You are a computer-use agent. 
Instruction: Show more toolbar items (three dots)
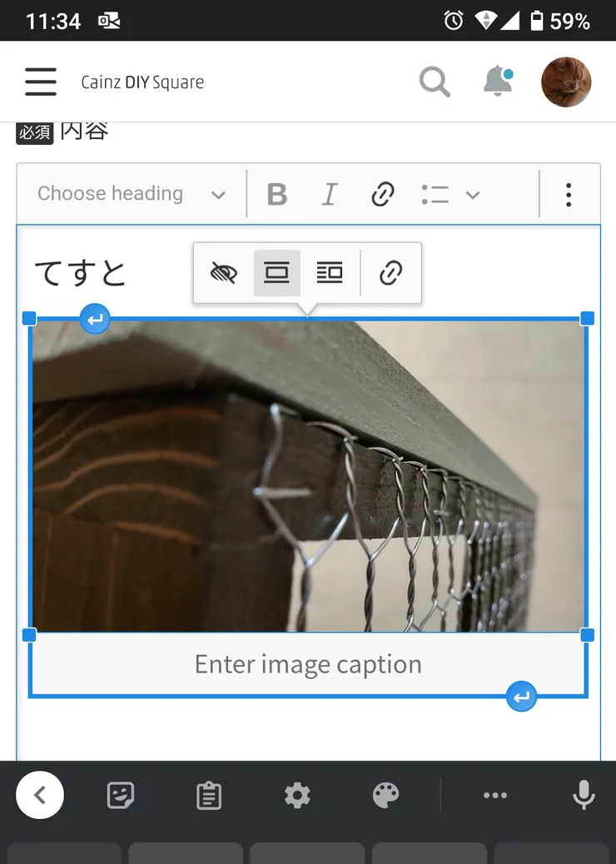coord(569,195)
